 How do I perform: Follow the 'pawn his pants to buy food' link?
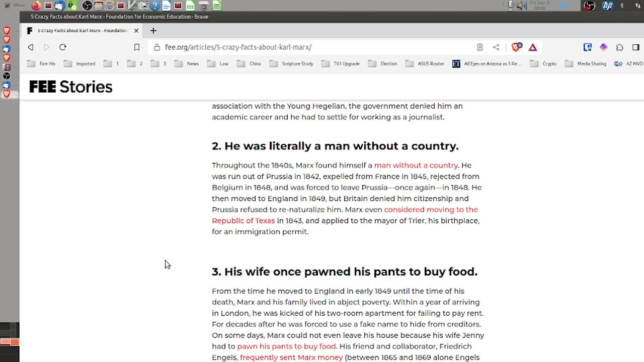coord(286,346)
